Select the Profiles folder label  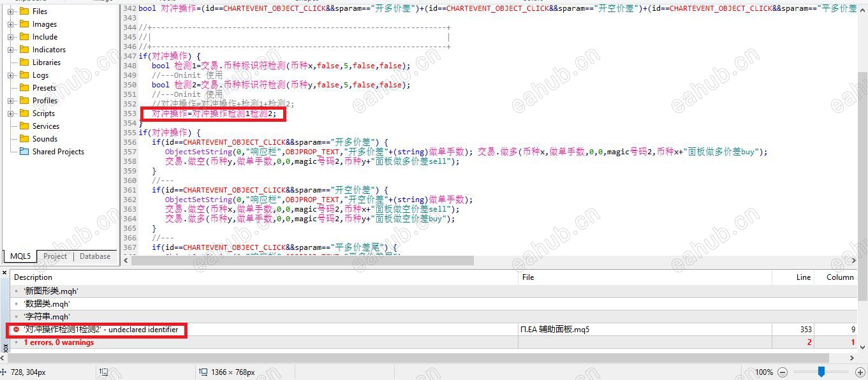[x=45, y=101]
